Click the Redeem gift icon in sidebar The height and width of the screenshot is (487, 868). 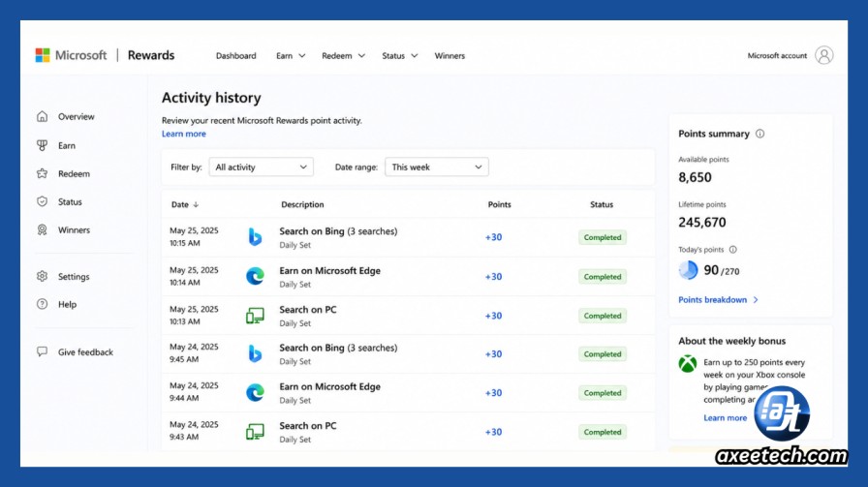tap(42, 173)
